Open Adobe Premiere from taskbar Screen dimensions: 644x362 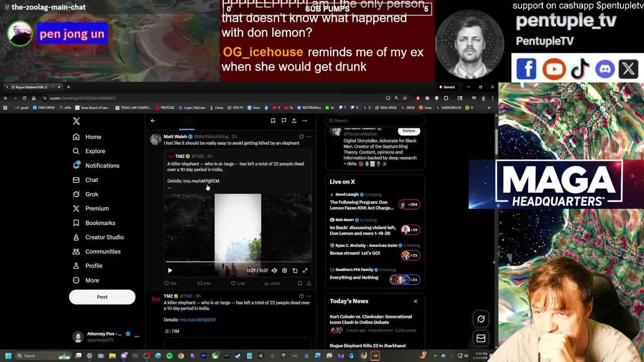[x=204, y=356]
